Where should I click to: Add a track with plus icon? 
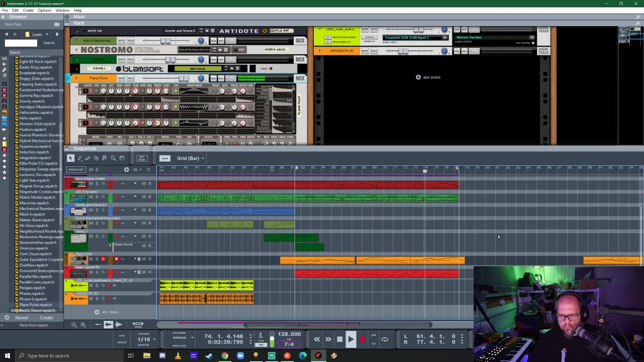tap(126, 169)
